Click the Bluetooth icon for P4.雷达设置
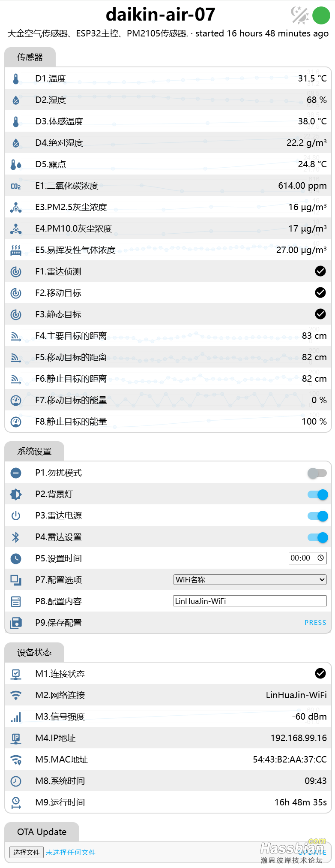Viewport: 335px width, 868px height. pyautogui.click(x=16, y=537)
